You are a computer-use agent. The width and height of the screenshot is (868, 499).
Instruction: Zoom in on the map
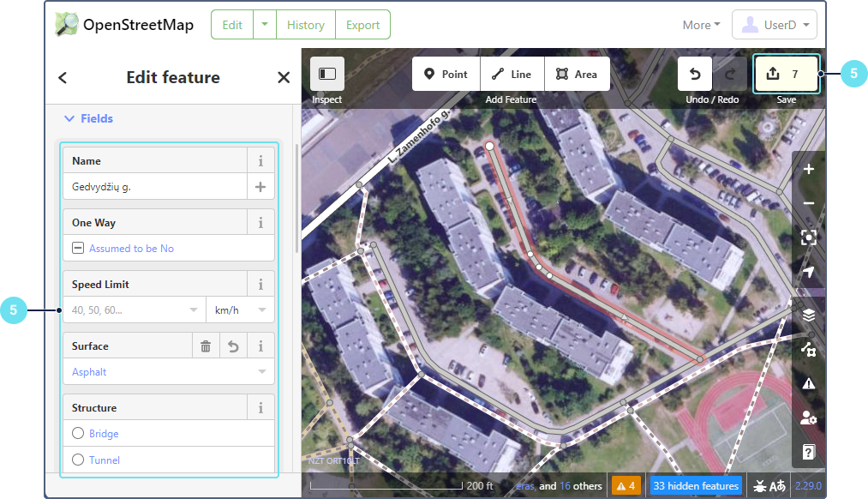click(x=809, y=170)
